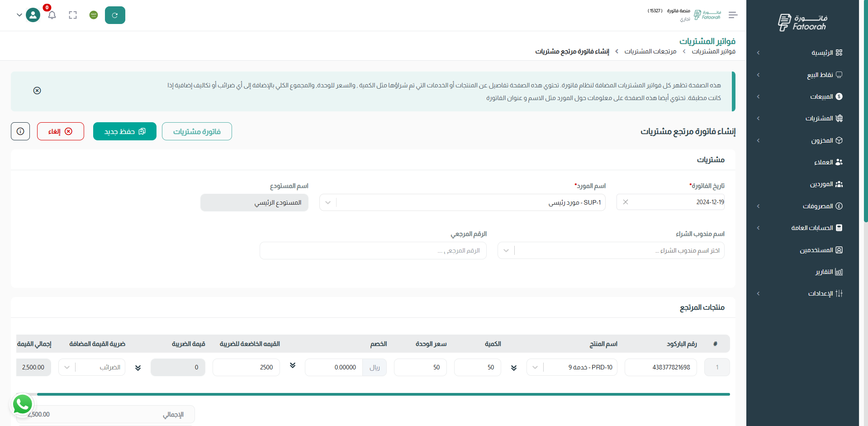
Task: Open العملاء sidebar item
Action: point(828,162)
